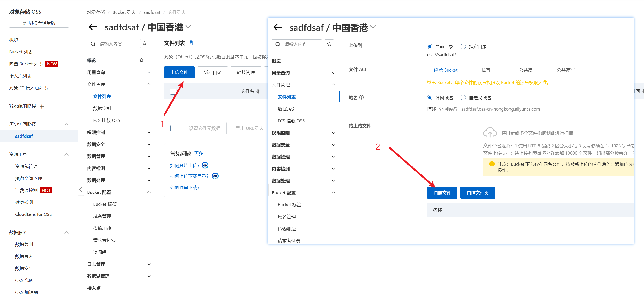Screen dimensions: 644x294
Task: Open 数据索引 in the file management menu
Action: (x=102, y=108)
